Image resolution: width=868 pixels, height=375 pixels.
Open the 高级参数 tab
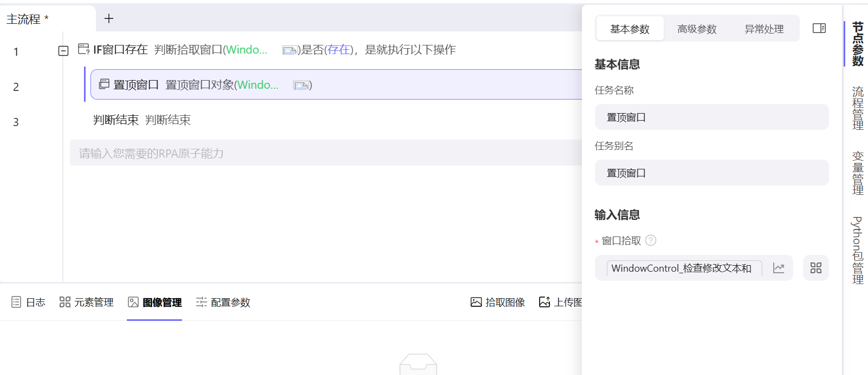click(697, 29)
